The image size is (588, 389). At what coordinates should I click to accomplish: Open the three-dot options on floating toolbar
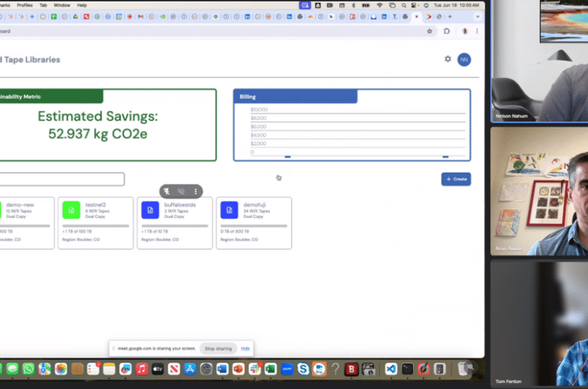(195, 191)
